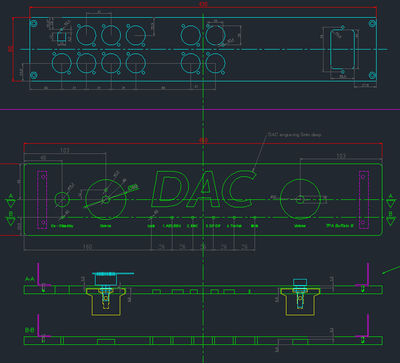Select the red 435 width dimension
Viewport: 400px width, 363px height.
[x=203, y=4]
